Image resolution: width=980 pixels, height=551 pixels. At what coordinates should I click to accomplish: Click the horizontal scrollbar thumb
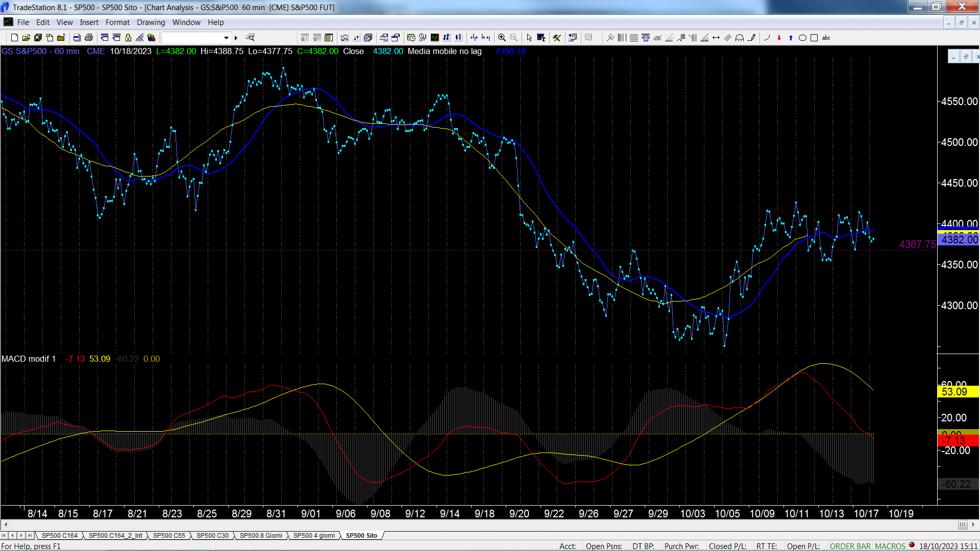(x=962, y=524)
